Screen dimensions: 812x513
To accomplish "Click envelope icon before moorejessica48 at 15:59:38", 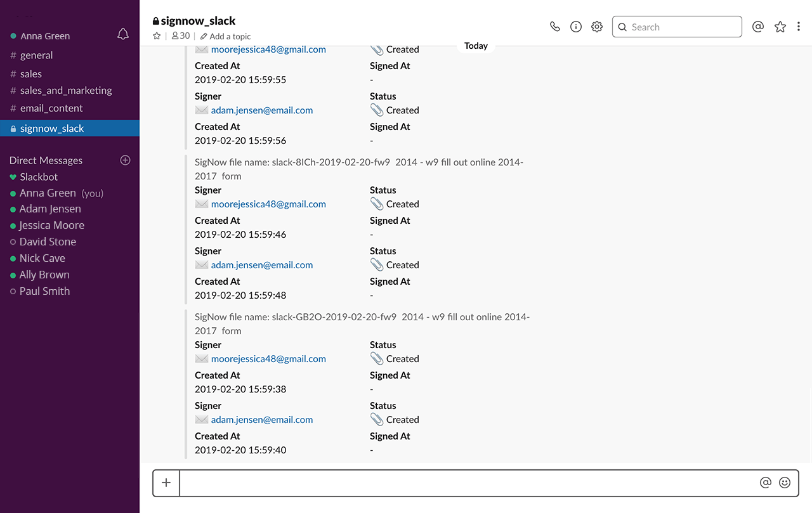I will point(202,359).
